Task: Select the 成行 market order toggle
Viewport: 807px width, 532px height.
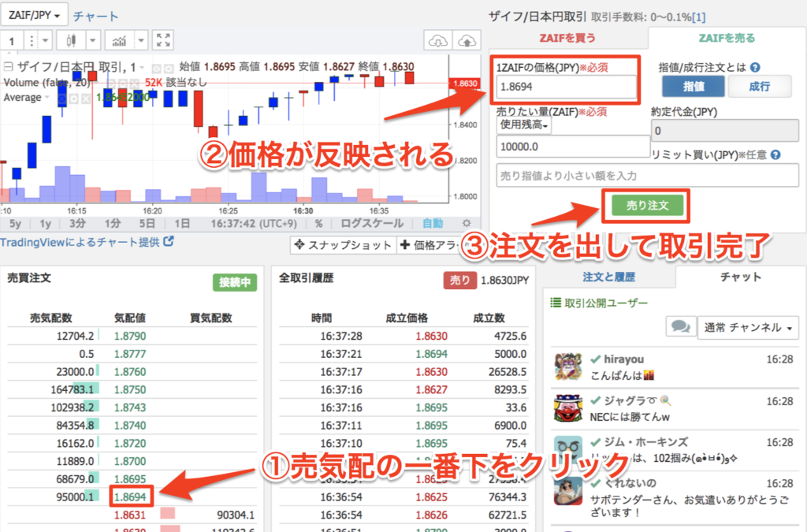Action: tap(759, 87)
